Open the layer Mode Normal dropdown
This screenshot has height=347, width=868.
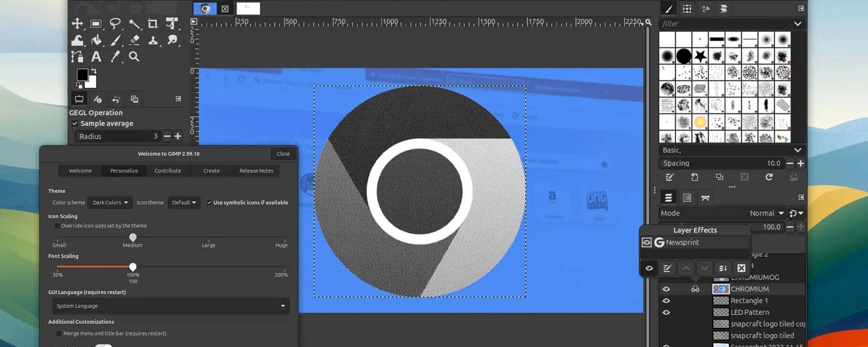point(767,213)
